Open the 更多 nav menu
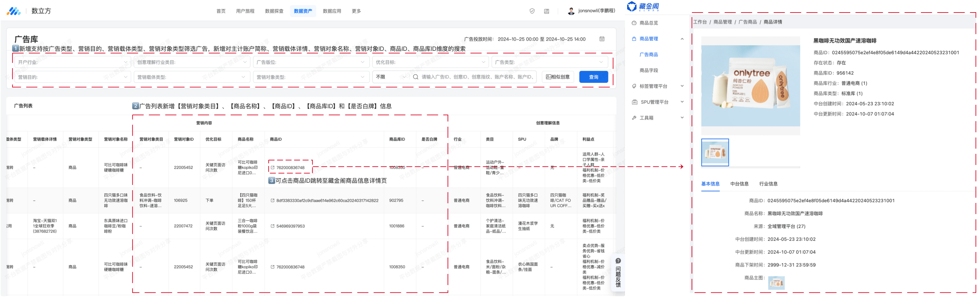 (356, 11)
